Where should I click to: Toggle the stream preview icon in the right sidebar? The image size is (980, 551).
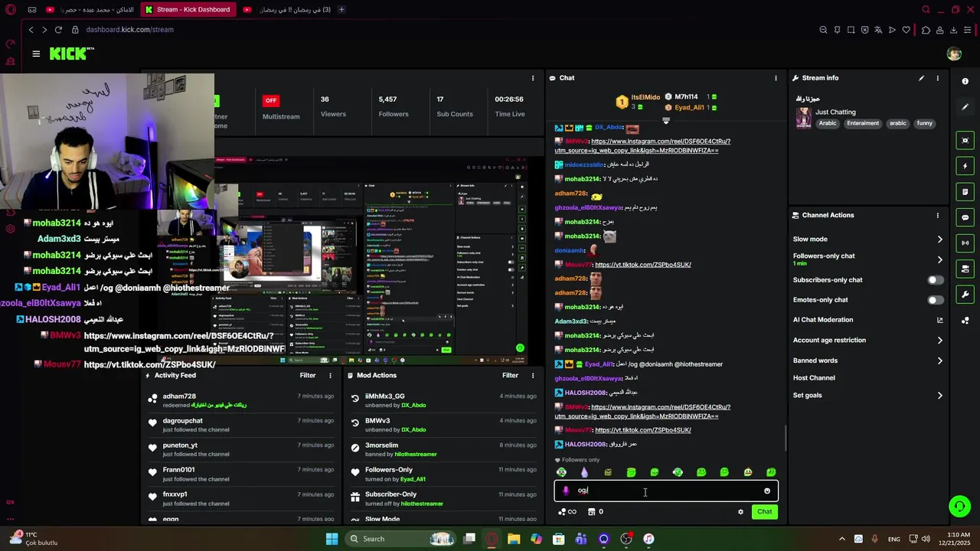pos(965,140)
